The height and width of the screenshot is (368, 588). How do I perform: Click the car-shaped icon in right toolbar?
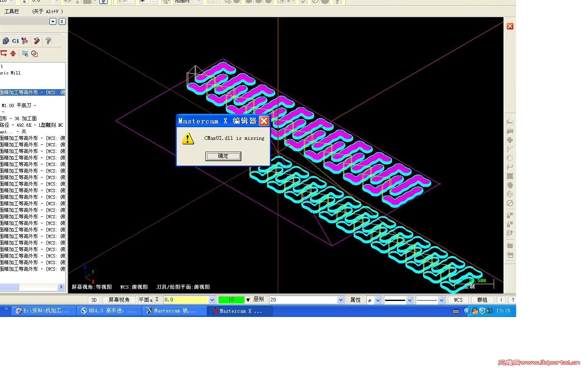click(510, 131)
